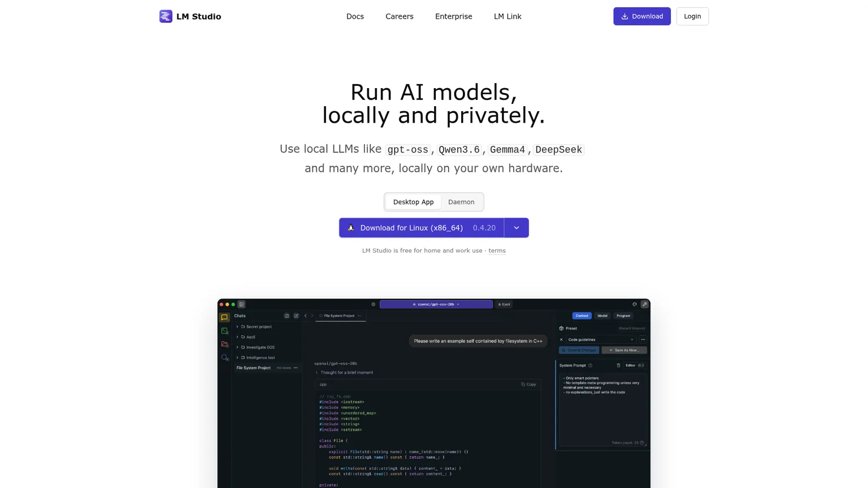Open the green Developer terminal sidebar icon
The image size is (868, 488).
(224, 331)
